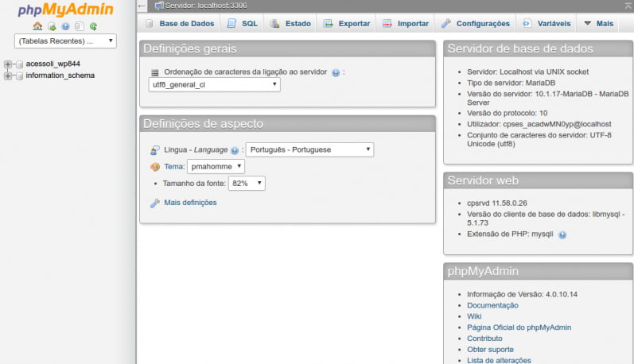Click help icon next to Lingua - Language
634x364 pixels.
[235, 150]
